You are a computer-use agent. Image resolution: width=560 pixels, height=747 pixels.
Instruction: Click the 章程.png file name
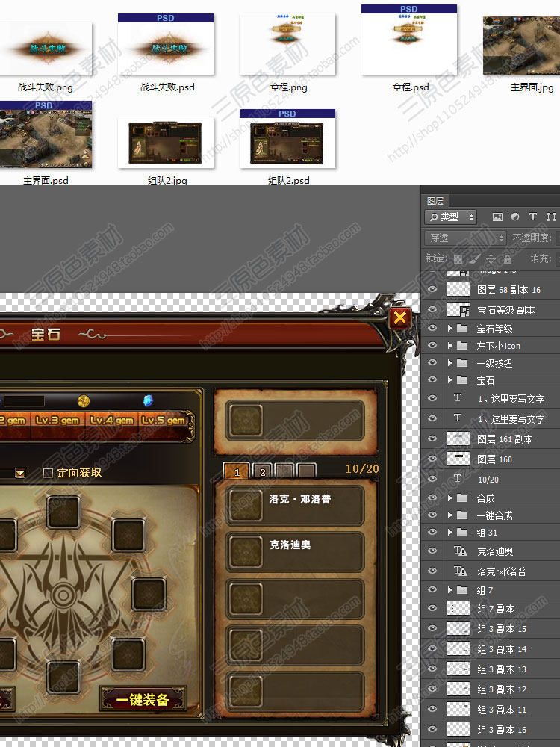tap(288, 87)
